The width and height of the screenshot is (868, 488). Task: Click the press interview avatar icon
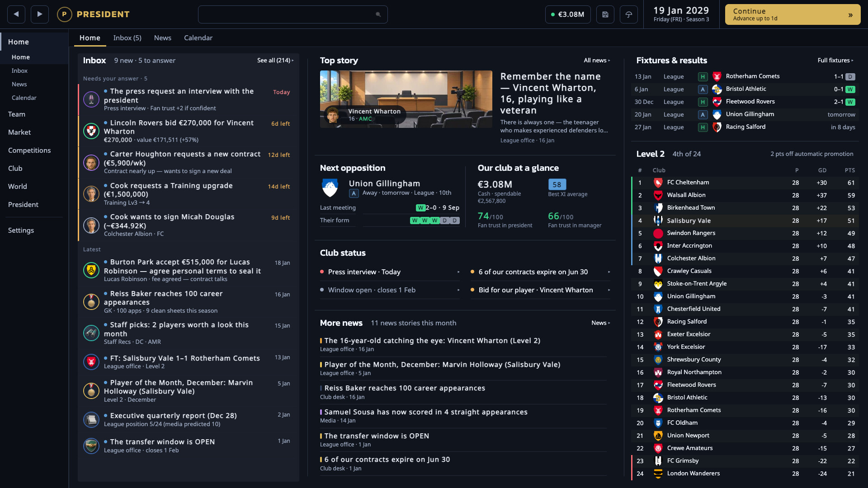click(91, 99)
